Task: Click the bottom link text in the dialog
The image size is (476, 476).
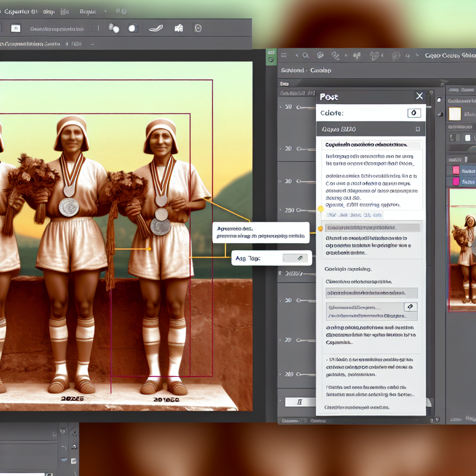Action: (x=357, y=408)
